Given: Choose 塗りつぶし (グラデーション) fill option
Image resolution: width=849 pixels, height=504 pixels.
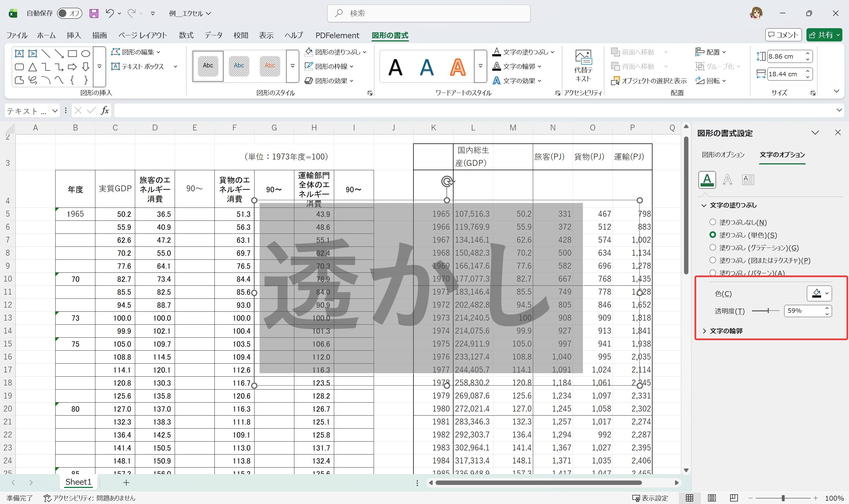Looking at the screenshot, I should click(x=712, y=248).
